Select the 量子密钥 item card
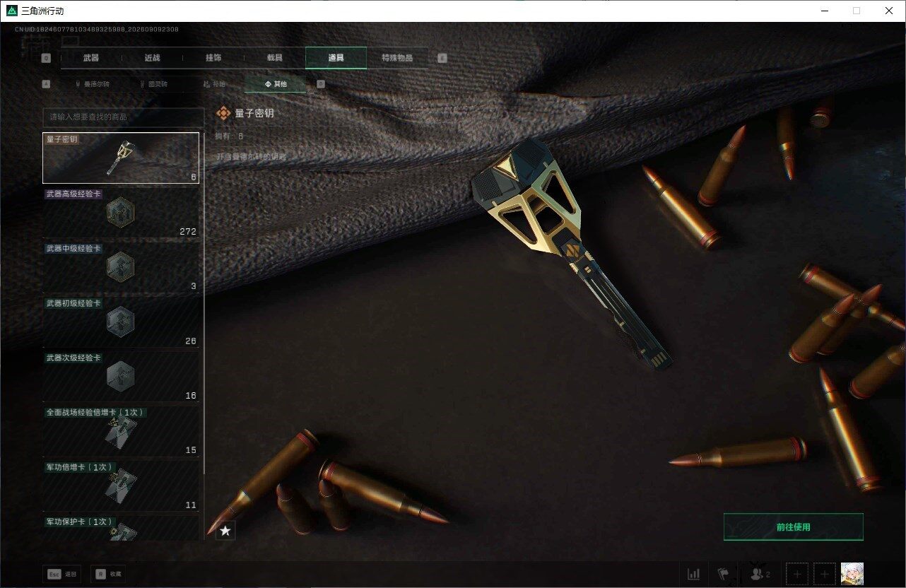Viewport: 906px width, 588px height. 121,158
